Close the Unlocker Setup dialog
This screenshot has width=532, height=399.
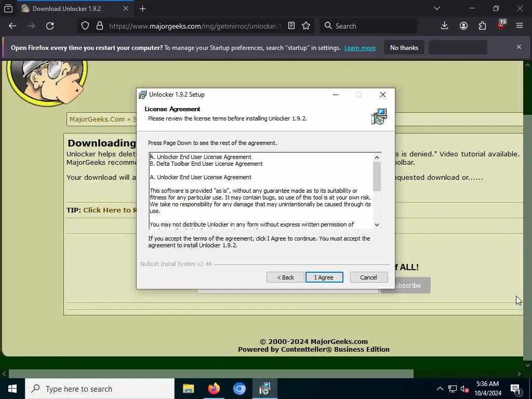point(383,95)
